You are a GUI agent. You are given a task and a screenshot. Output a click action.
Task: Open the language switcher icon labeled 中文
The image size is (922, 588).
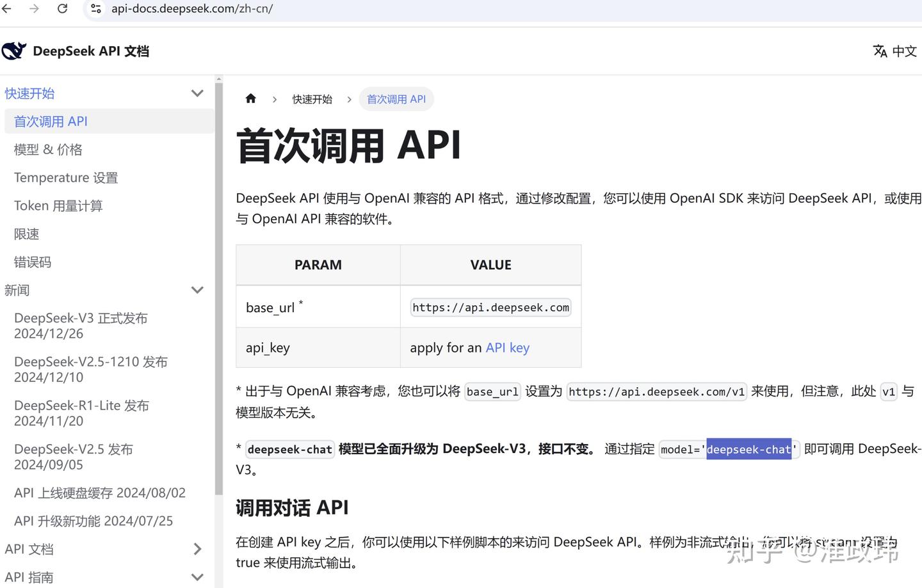894,51
